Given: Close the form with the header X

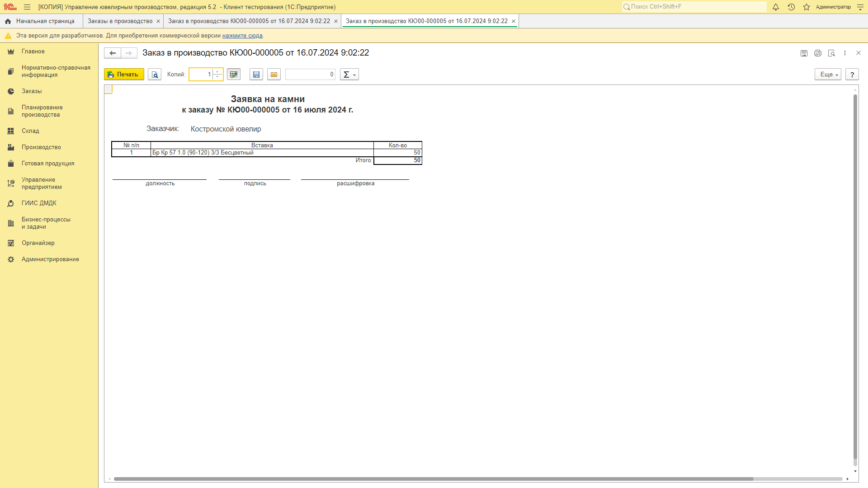Looking at the screenshot, I should (859, 53).
